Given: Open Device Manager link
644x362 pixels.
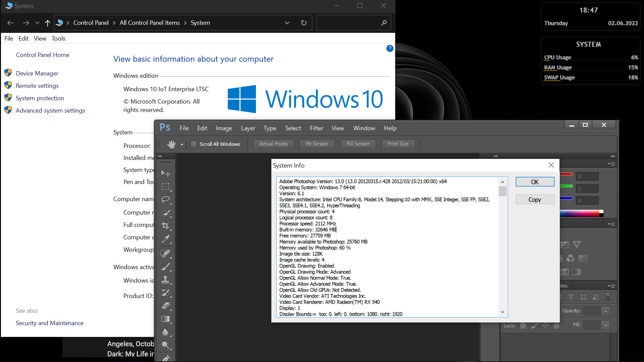Looking at the screenshot, I should tap(37, 73).
